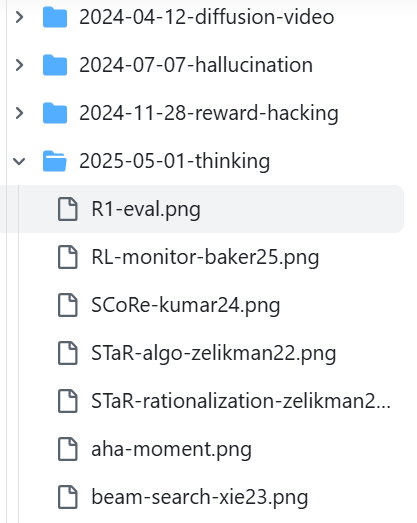Open RL-monitor-baker25.png file
417x523 pixels.
coord(205,257)
